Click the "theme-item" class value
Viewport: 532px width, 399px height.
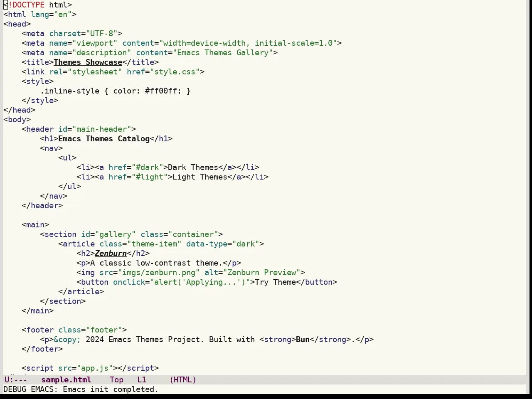(x=154, y=244)
